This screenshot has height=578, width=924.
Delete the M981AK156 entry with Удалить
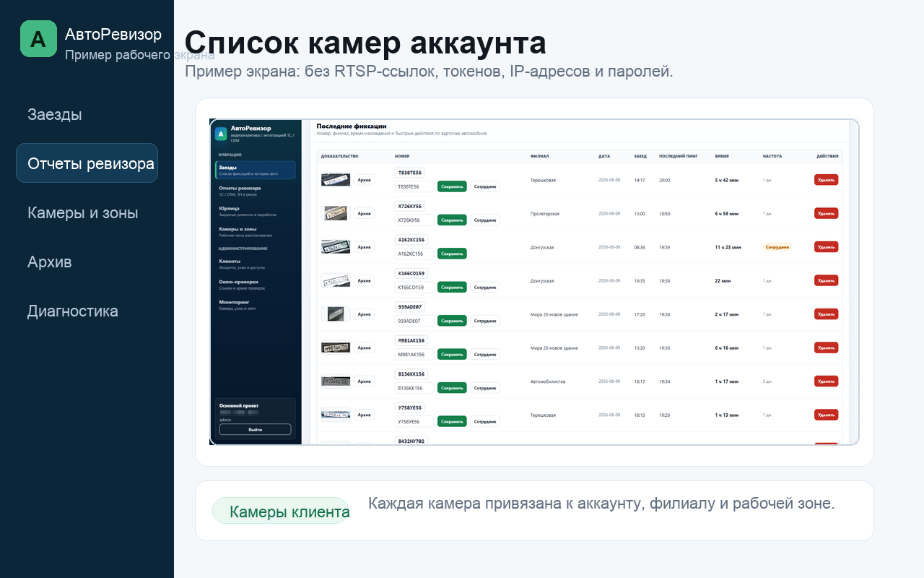point(827,348)
